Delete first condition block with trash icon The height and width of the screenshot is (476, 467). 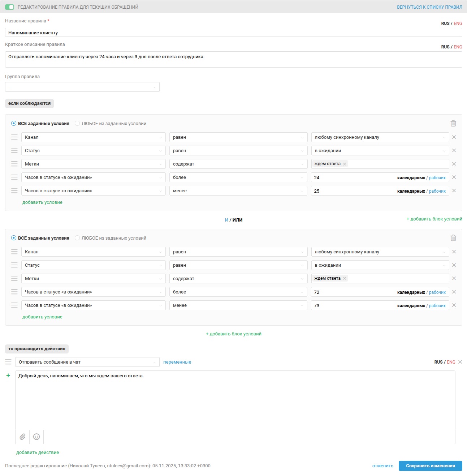[x=453, y=123]
